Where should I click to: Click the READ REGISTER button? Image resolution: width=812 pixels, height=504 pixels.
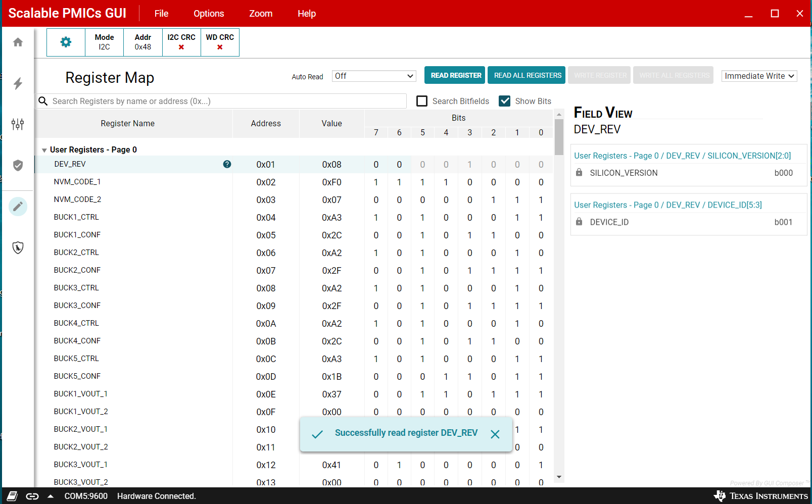455,75
